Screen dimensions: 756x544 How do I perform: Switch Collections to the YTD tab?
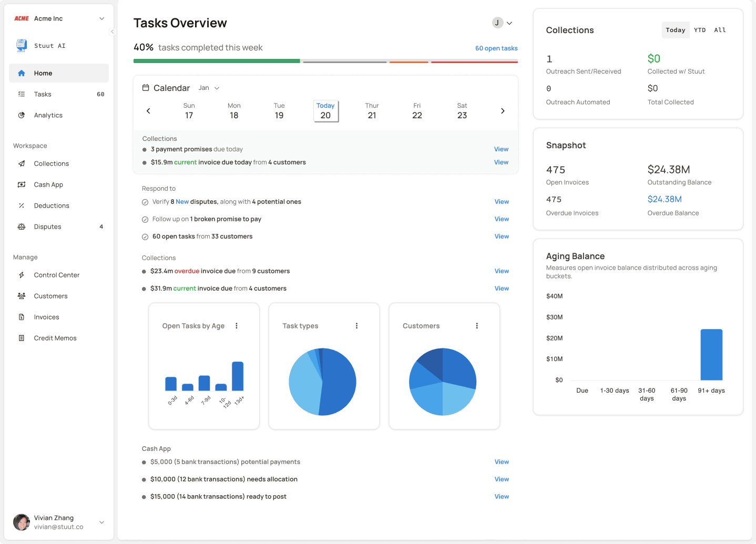coord(699,30)
